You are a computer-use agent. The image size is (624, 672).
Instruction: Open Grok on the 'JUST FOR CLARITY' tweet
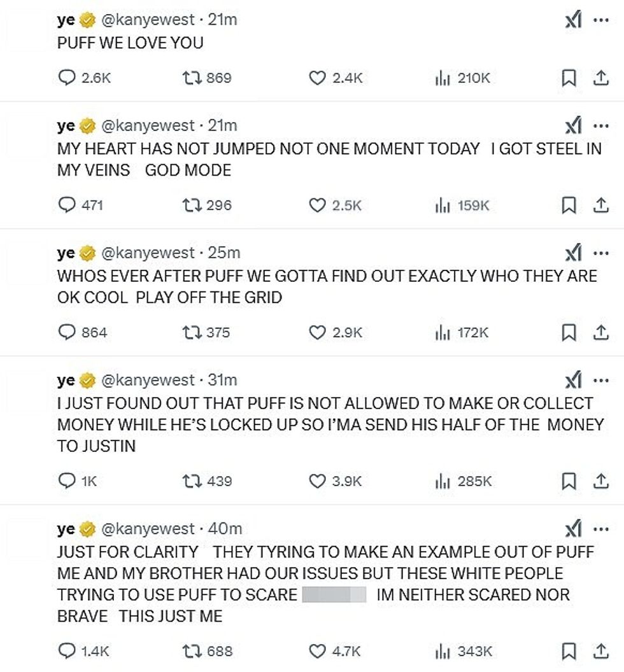point(571,528)
